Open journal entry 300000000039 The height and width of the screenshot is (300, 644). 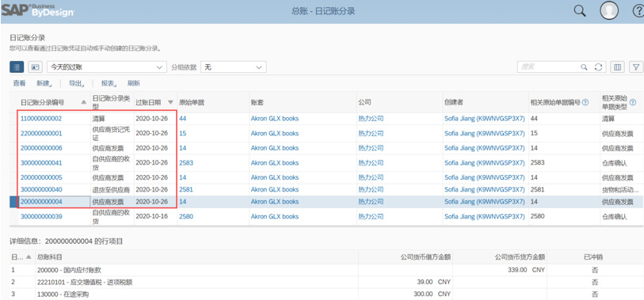click(41, 216)
